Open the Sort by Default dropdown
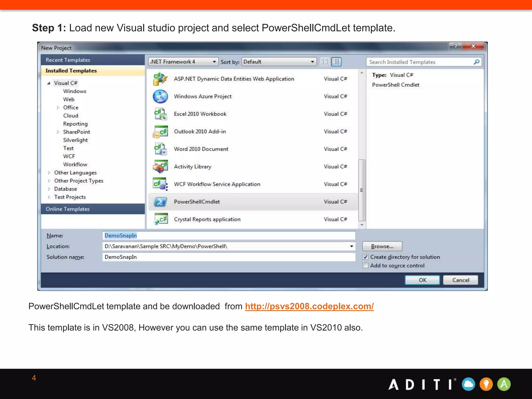The width and height of the screenshot is (532, 399). (279, 62)
